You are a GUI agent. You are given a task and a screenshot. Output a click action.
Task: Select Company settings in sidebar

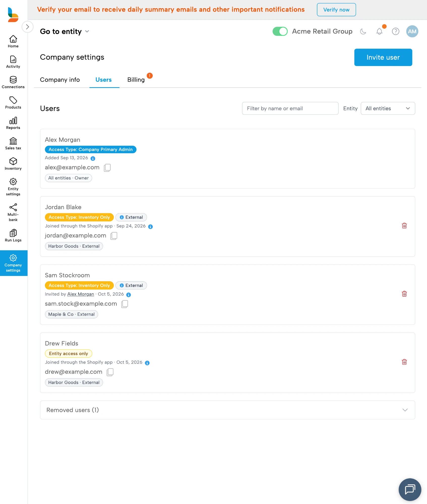coord(13,263)
